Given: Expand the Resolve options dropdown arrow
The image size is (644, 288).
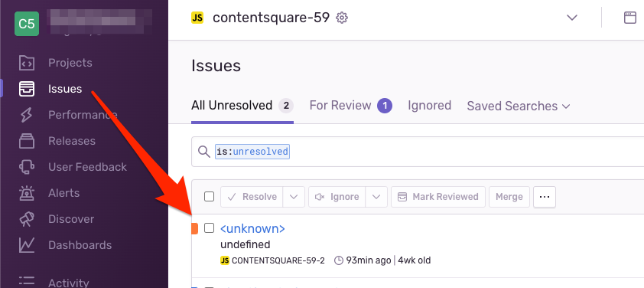Looking at the screenshot, I should point(294,197).
